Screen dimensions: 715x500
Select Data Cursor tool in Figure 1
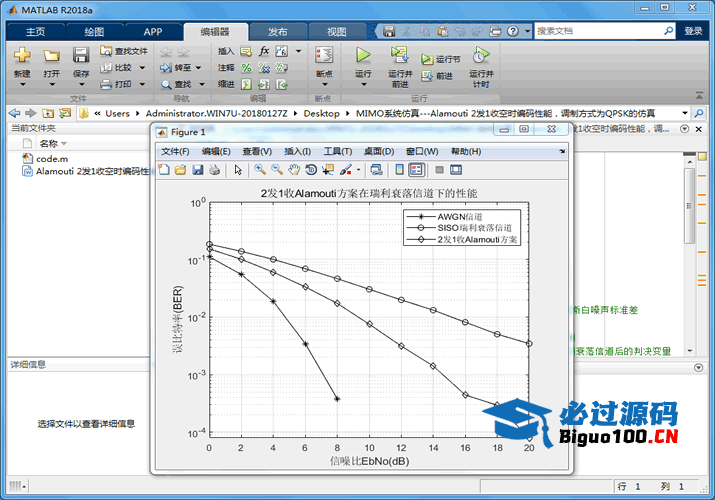[x=328, y=170]
